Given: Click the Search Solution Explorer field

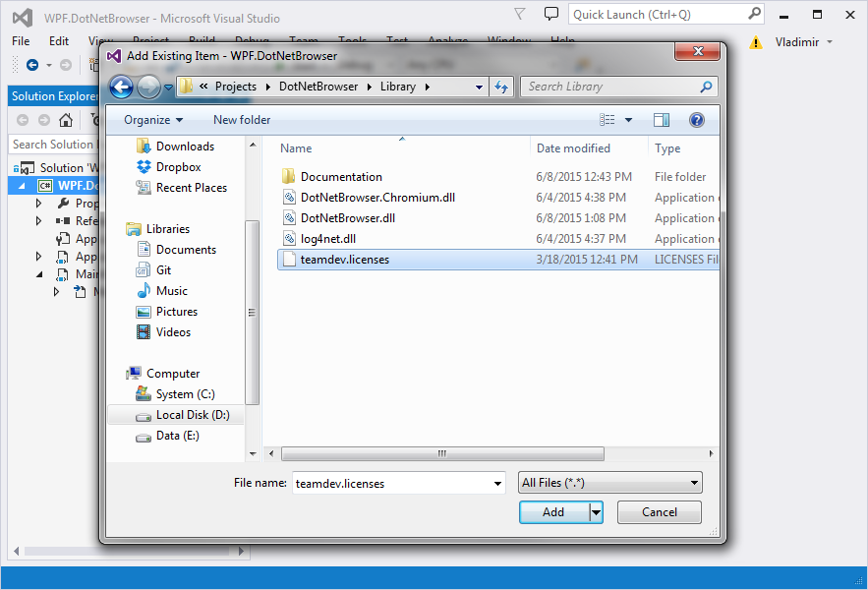Looking at the screenshot, I should [54, 145].
